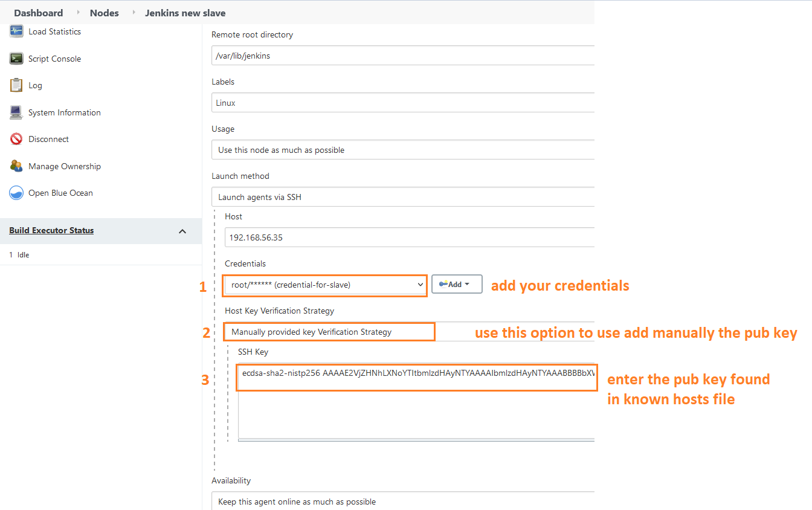812x510 pixels.
Task: Click the Open Blue Ocean icon
Action: click(x=16, y=193)
